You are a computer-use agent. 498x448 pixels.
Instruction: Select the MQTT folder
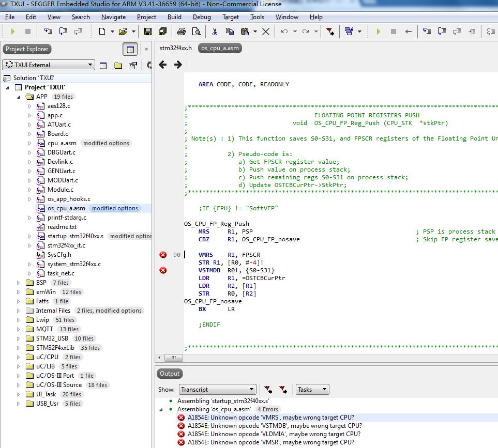[44, 329]
